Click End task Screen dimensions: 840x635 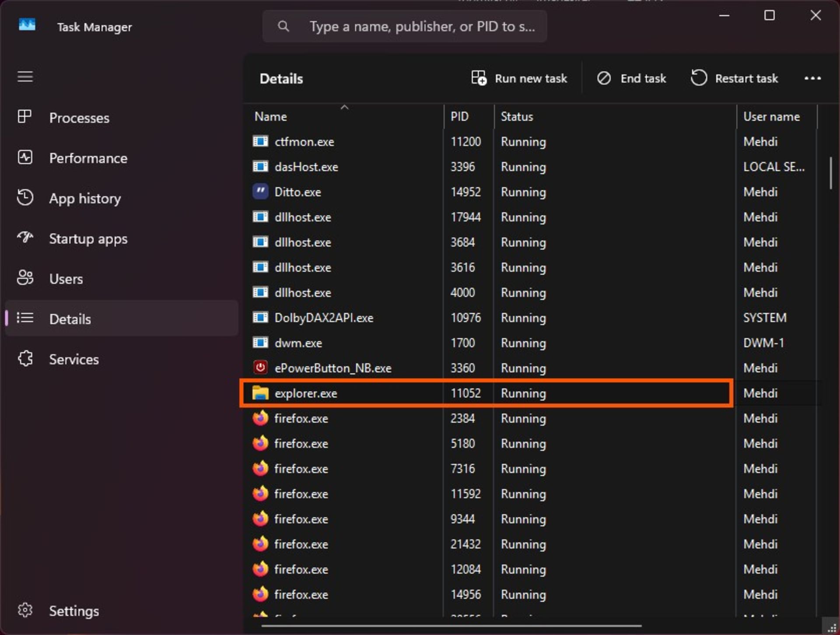(631, 78)
